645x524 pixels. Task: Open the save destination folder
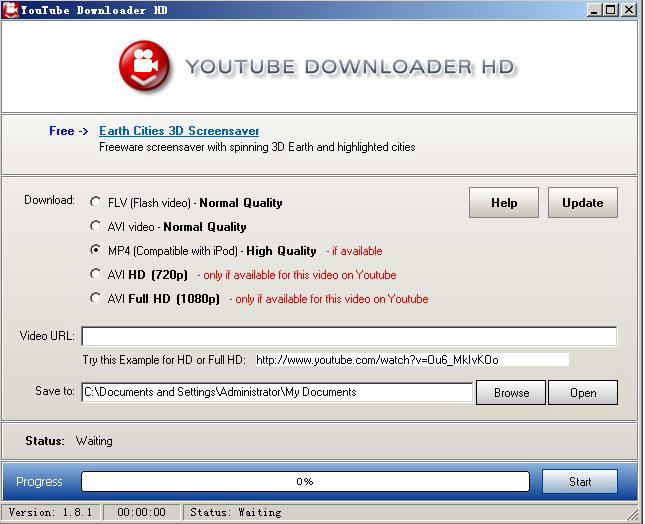583,393
